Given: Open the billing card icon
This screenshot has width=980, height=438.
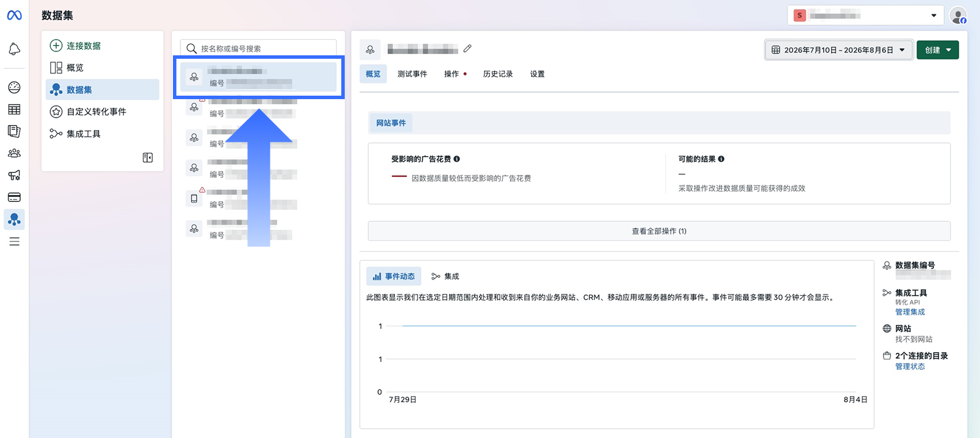Looking at the screenshot, I should pos(14,197).
